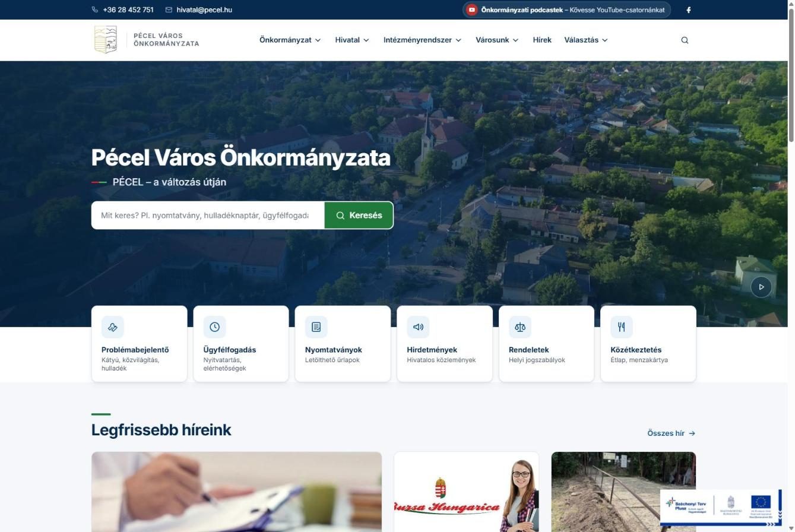The image size is (795, 532).
Task: Open the news thumbnail with railing and dirt
Action: click(623, 492)
